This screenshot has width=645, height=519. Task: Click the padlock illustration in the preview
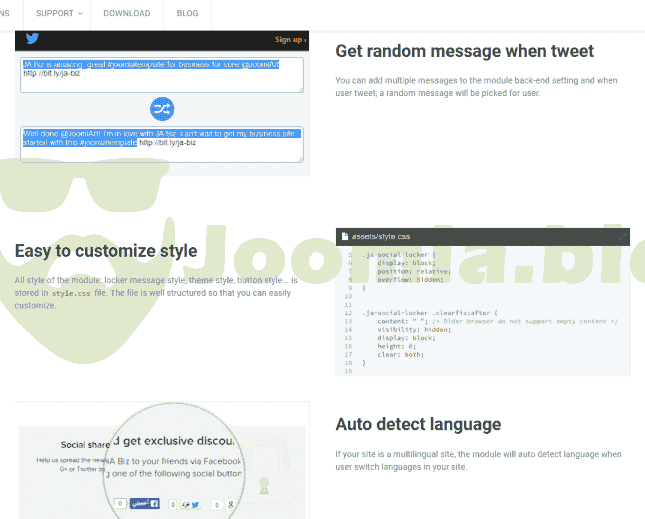click(264, 488)
